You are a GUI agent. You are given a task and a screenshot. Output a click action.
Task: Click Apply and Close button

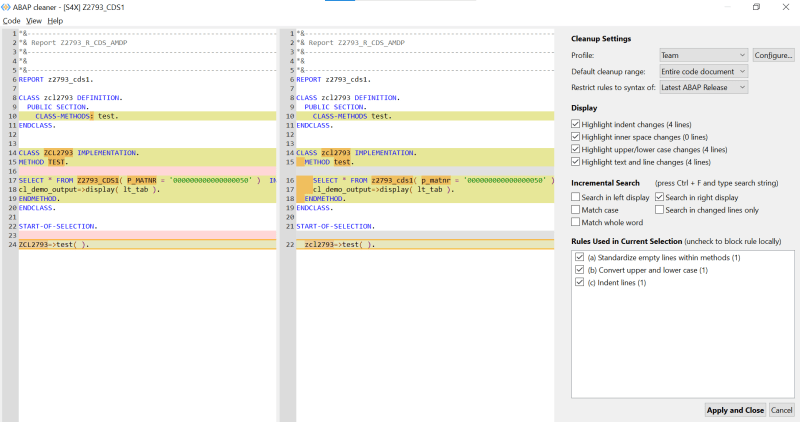pos(735,410)
